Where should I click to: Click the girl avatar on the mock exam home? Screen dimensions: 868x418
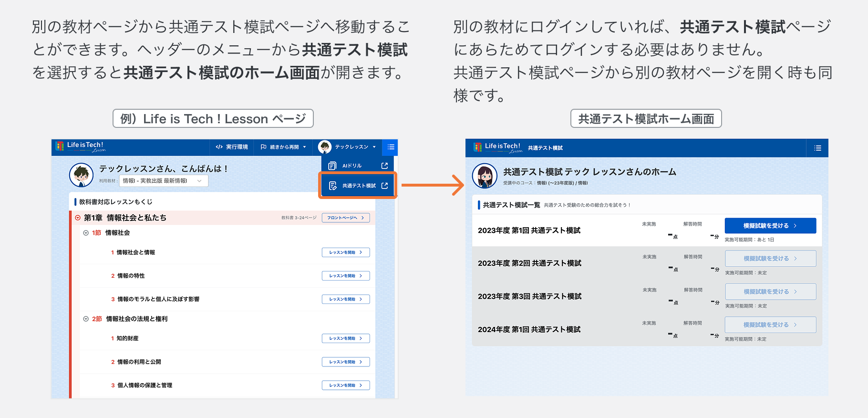(485, 176)
